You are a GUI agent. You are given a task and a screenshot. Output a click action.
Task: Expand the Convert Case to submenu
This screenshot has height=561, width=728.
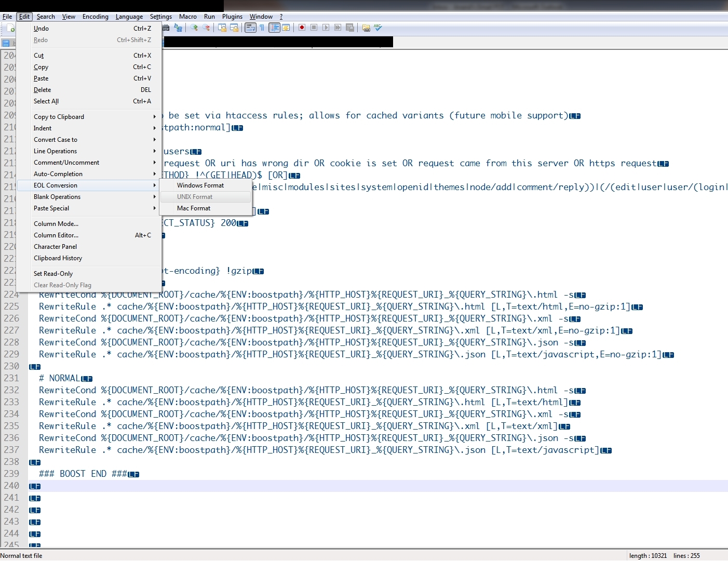coord(56,139)
